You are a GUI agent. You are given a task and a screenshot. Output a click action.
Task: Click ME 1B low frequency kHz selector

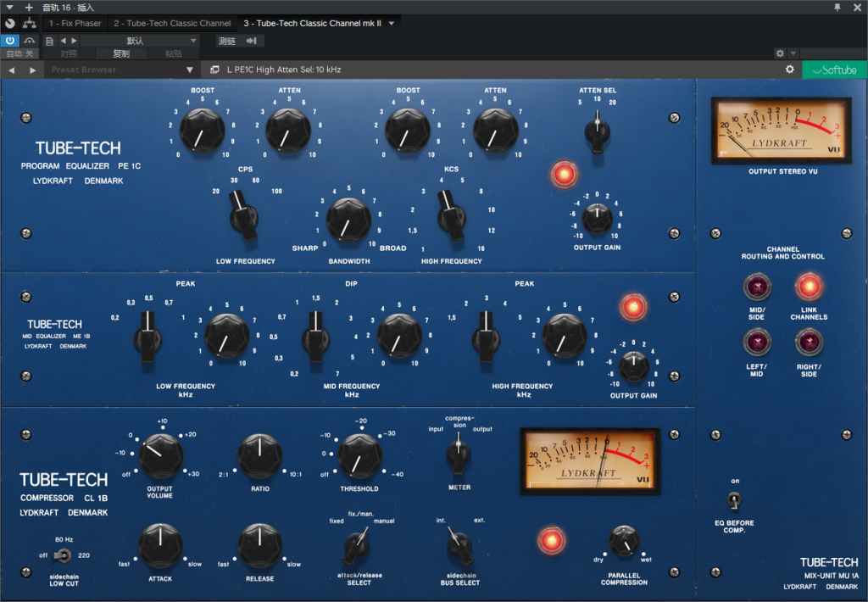click(x=147, y=336)
